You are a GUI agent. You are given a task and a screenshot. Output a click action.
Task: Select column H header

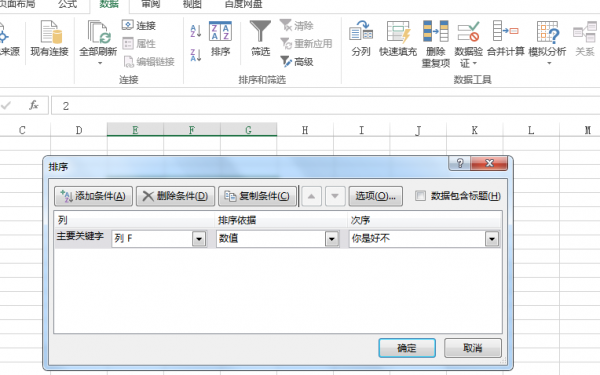(305, 130)
